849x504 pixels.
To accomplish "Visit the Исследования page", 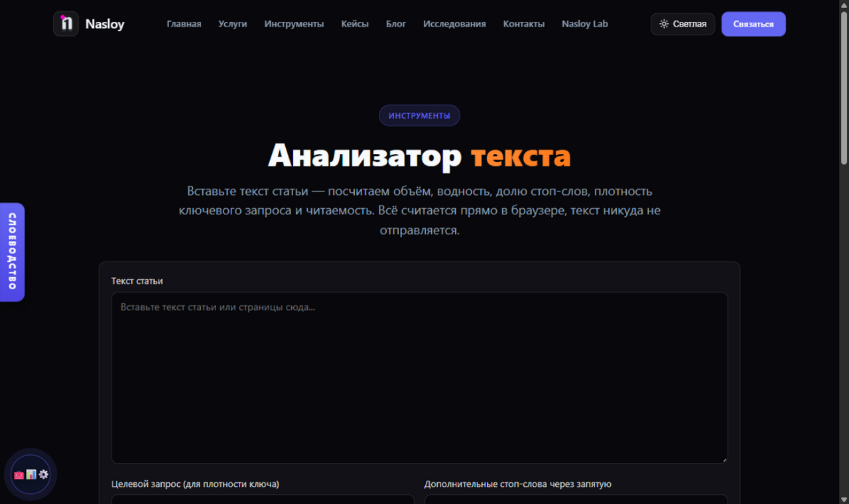I will 454,24.
